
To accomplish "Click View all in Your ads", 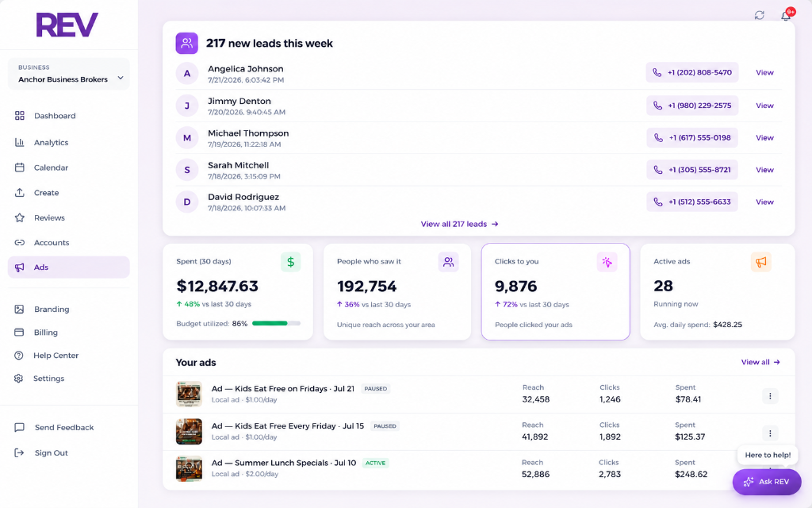I will [x=760, y=362].
